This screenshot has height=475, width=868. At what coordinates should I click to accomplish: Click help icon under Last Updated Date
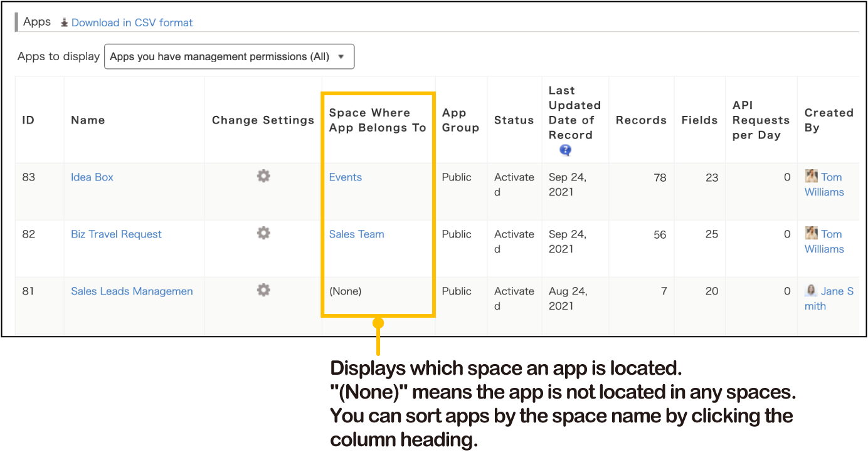565,150
